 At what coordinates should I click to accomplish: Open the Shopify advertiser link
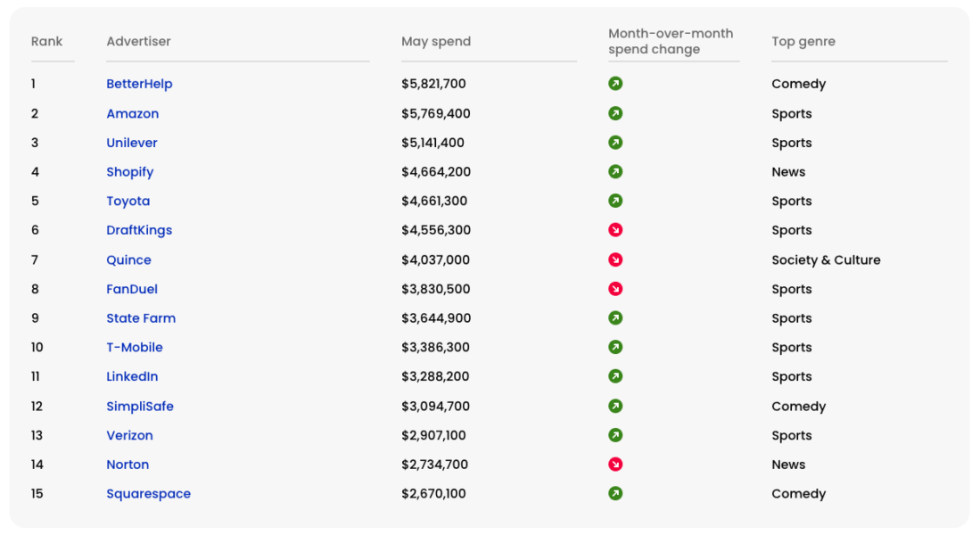130,172
